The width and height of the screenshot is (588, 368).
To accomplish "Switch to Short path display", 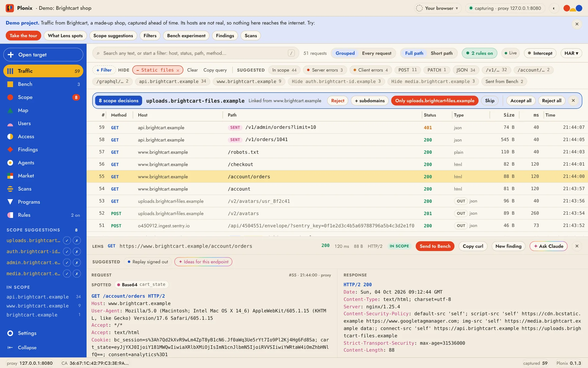I will (x=441, y=53).
